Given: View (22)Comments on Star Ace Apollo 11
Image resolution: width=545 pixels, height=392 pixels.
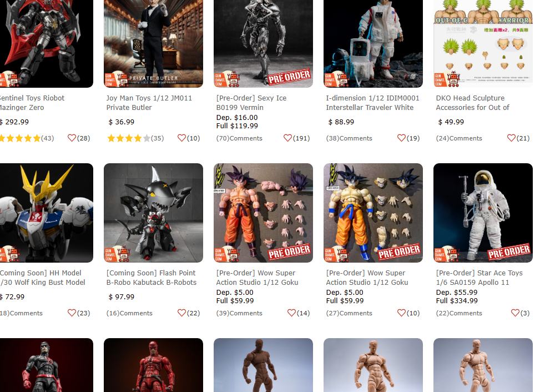Looking at the screenshot, I should [459, 313].
